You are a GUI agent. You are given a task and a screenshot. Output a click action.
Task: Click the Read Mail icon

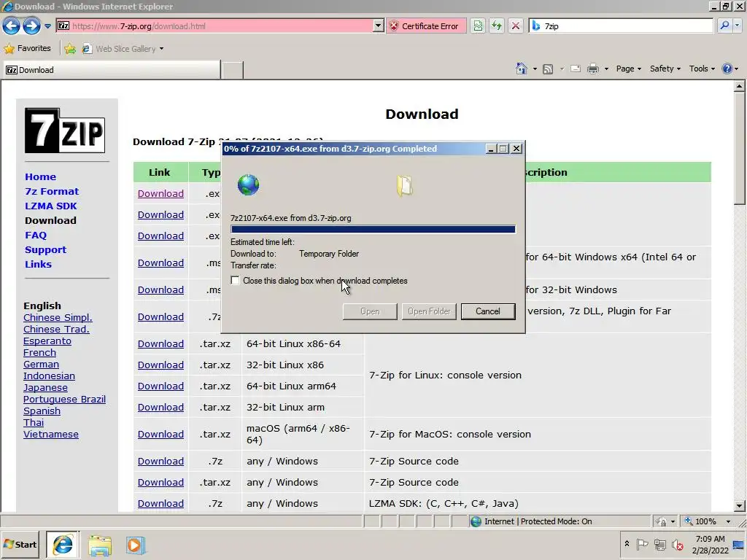click(x=576, y=69)
